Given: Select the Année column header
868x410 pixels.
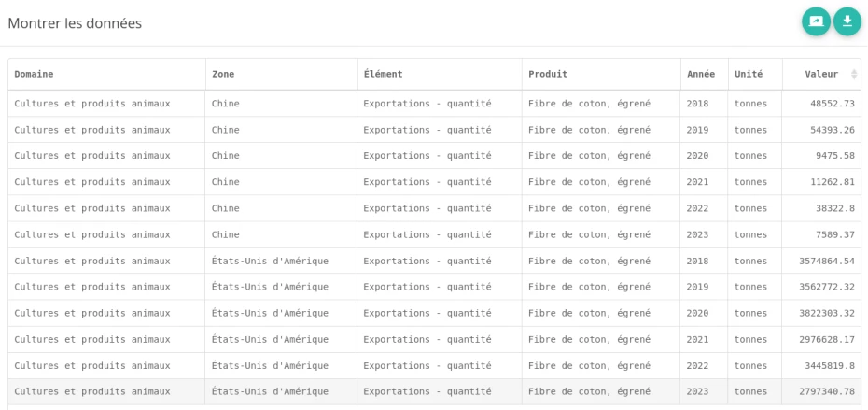Looking at the screenshot, I should click(700, 74).
